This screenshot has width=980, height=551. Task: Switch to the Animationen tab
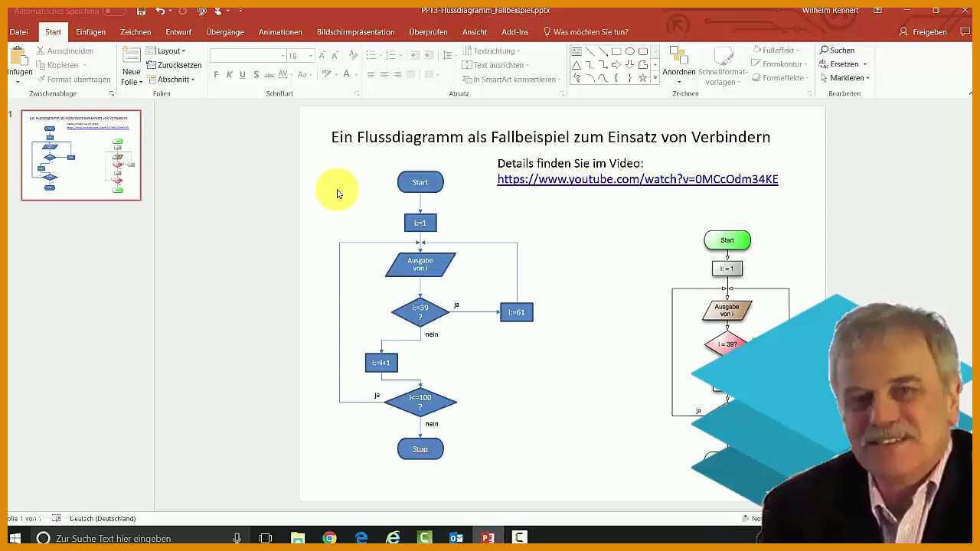(280, 32)
